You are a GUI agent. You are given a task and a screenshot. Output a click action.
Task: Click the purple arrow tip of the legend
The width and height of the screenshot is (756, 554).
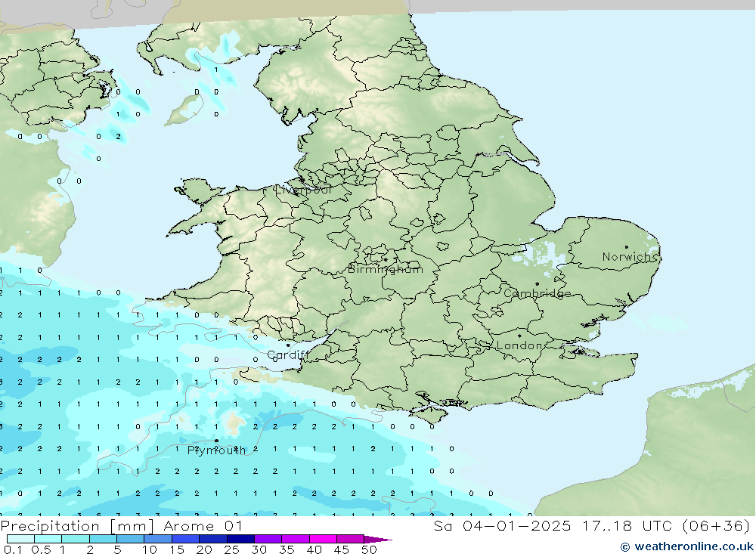coord(378,540)
